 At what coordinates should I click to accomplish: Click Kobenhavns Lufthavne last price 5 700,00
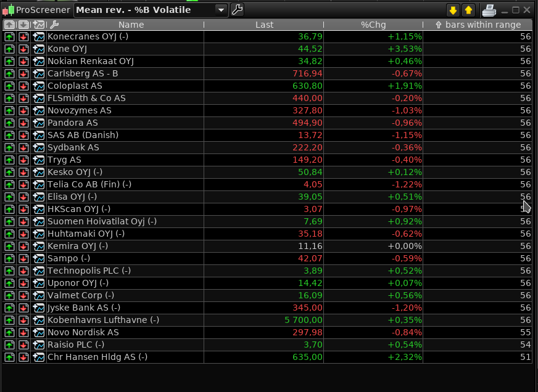point(304,321)
